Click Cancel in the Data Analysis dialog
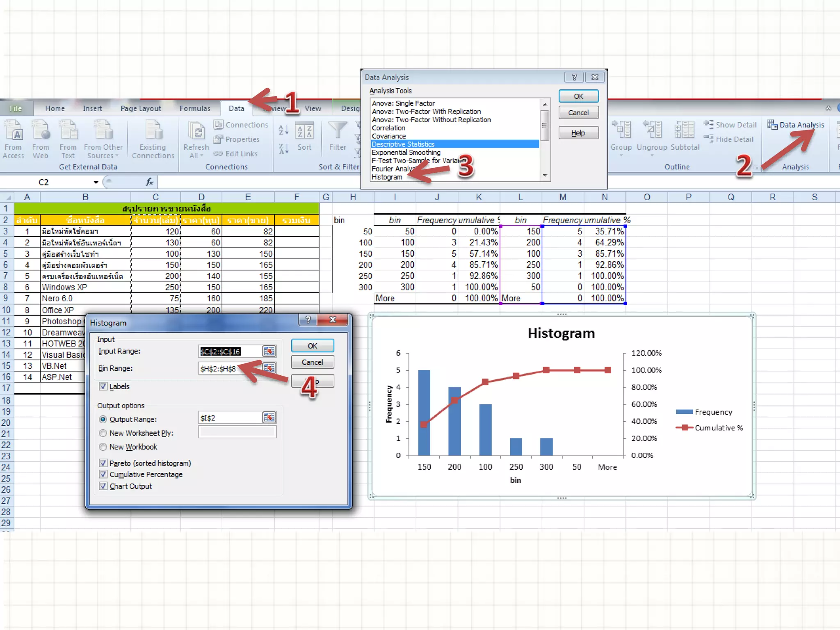Viewport: 840px width, 630px height. point(578,113)
